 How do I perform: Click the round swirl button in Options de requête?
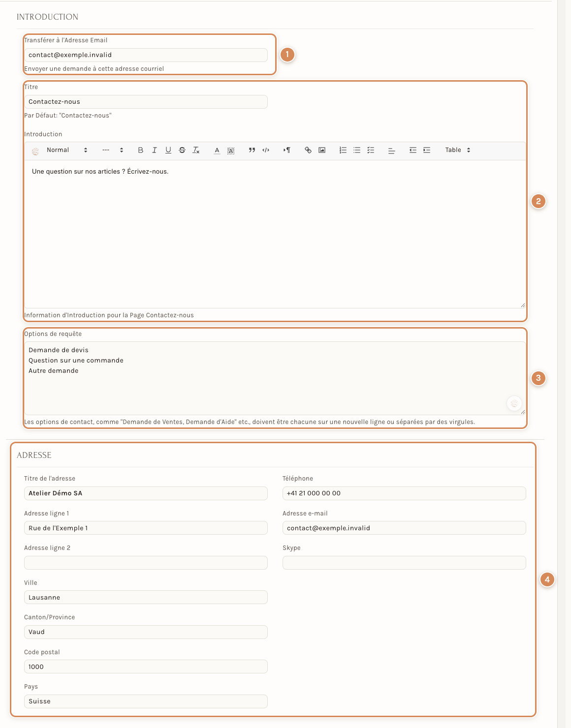click(x=514, y=403)
